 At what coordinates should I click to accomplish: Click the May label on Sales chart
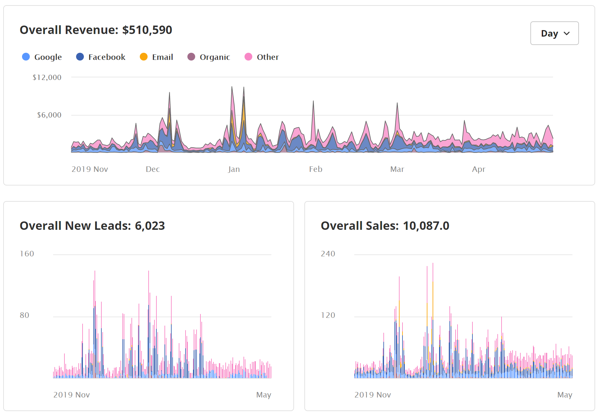coord(565,395)
